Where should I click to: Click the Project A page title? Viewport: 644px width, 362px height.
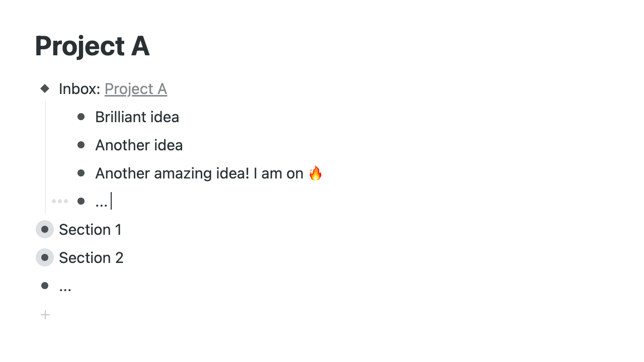click(92, 46)
